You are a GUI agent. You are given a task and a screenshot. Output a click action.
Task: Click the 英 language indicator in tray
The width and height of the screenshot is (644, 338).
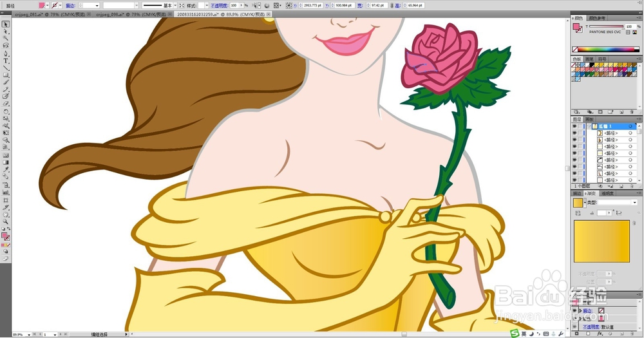pyautogui.click(x=524, y=334)
